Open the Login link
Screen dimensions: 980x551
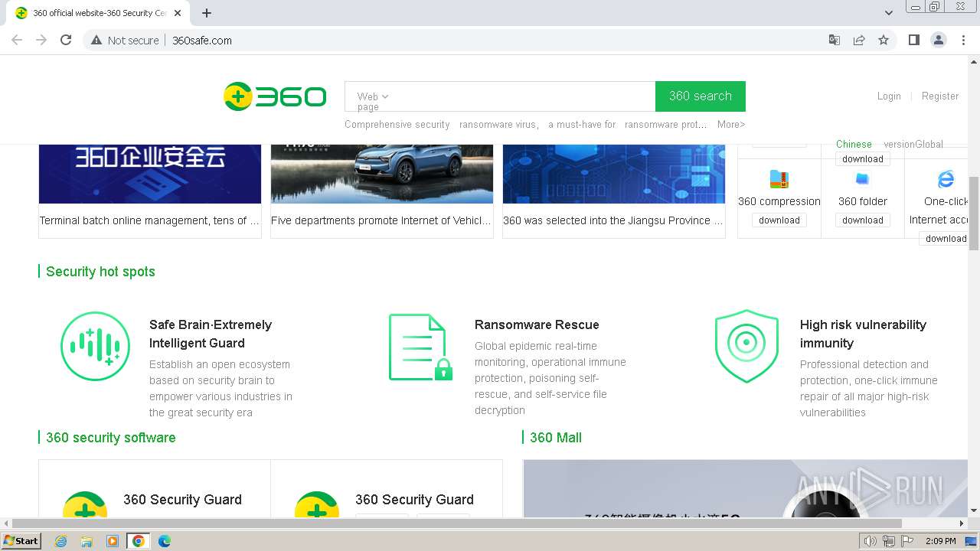point(889,96)
